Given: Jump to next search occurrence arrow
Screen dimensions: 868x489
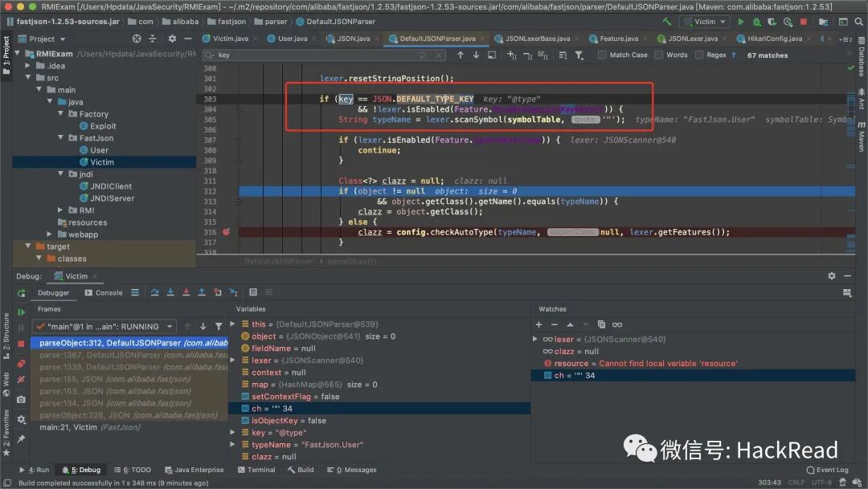Looking at the screenshot, I should point(476,55).
